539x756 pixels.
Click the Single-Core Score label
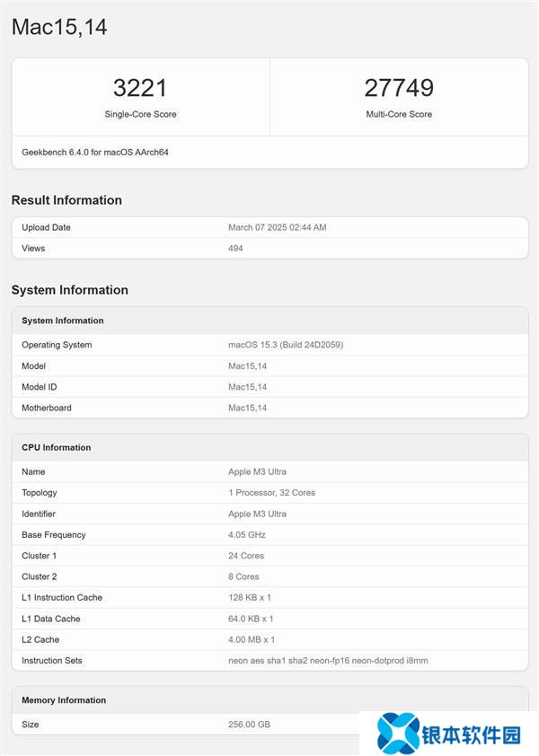[140, 114]
